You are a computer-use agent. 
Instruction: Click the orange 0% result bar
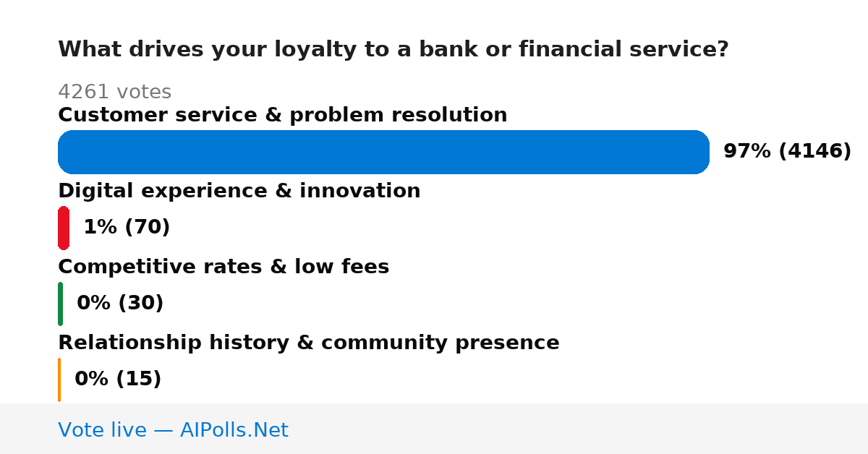(x=59, y=380)
